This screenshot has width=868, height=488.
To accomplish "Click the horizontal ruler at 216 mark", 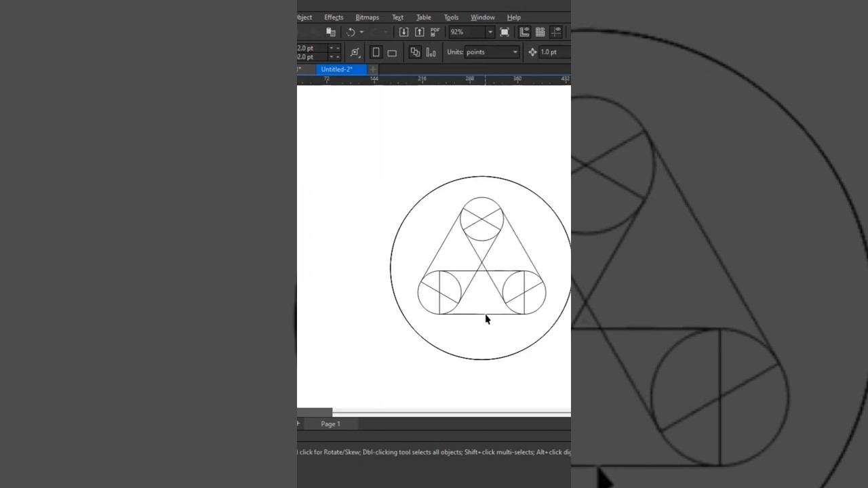I will tap(422, 79).
